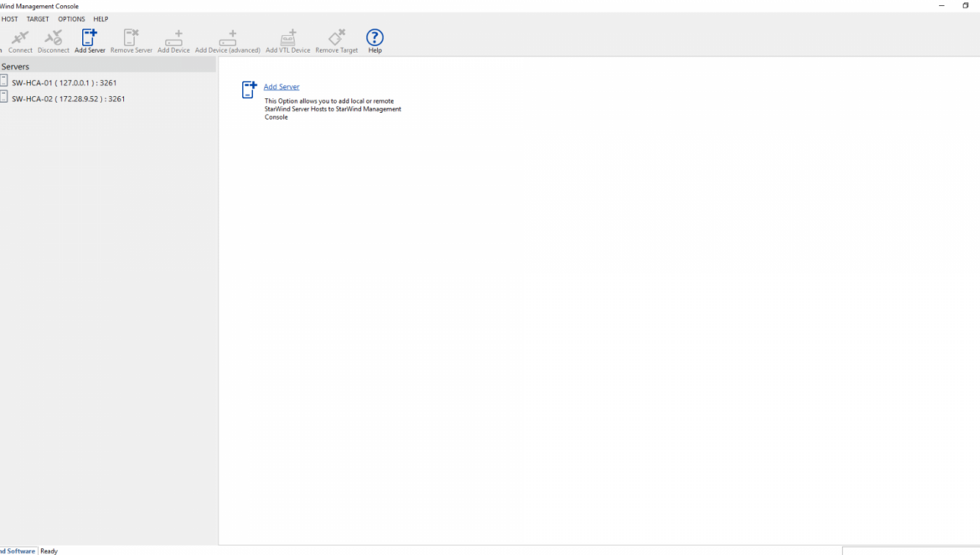Open the HOST menu
Screen dimensions: 980x555
9,19
